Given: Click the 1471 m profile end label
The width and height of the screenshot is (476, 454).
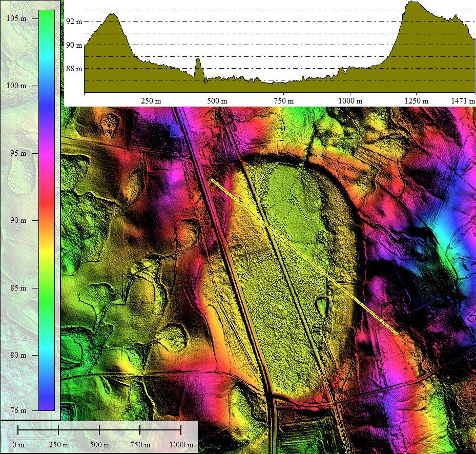Looking at the screenshot, I should [463, 101].
